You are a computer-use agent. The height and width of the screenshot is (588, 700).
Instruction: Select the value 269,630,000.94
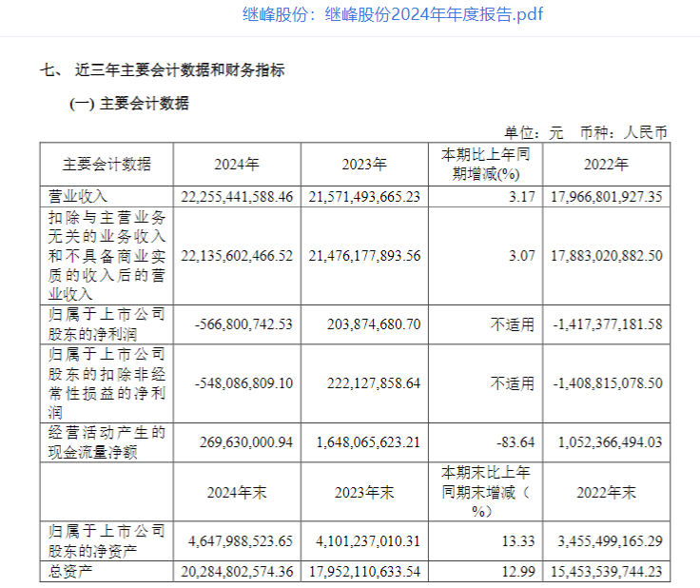[x=246, y=442]
